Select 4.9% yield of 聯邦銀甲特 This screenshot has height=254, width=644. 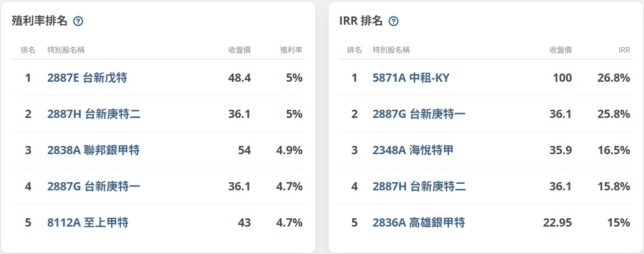click(x=290, y=150)
